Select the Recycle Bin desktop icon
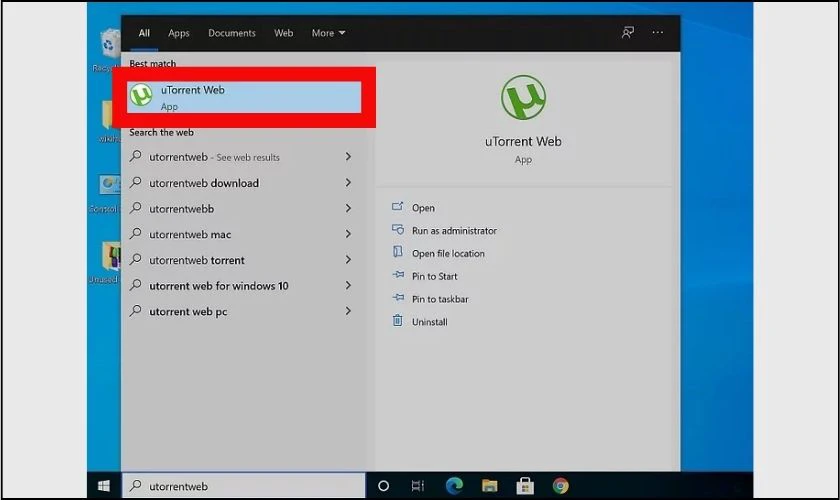This screenshot has height=500, width=840. pos(109,49)
